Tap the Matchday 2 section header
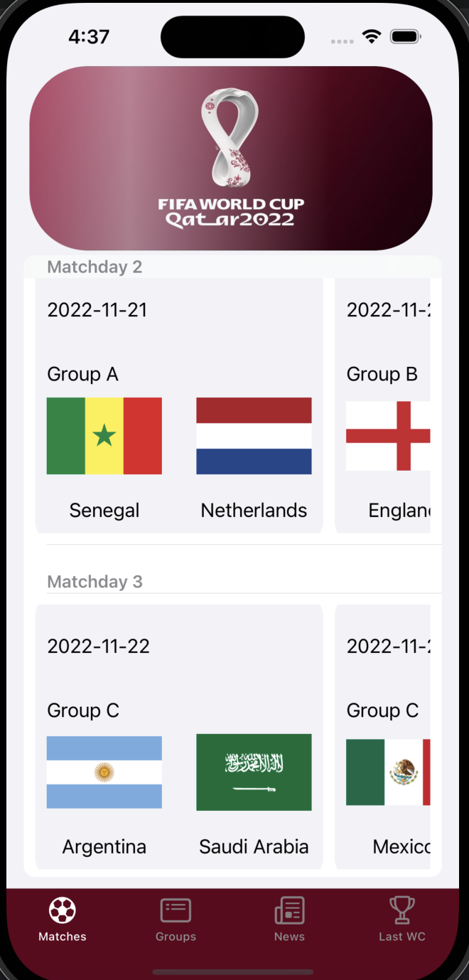 [95, 267]
